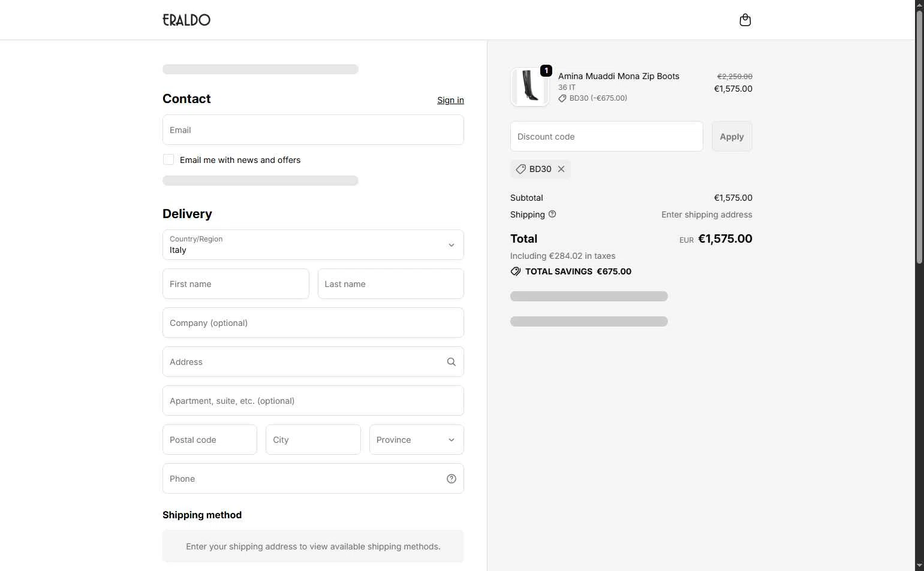This screenshot has height=571, width=924.
Task: Focus the Postal code field
Action: [210, 440]
